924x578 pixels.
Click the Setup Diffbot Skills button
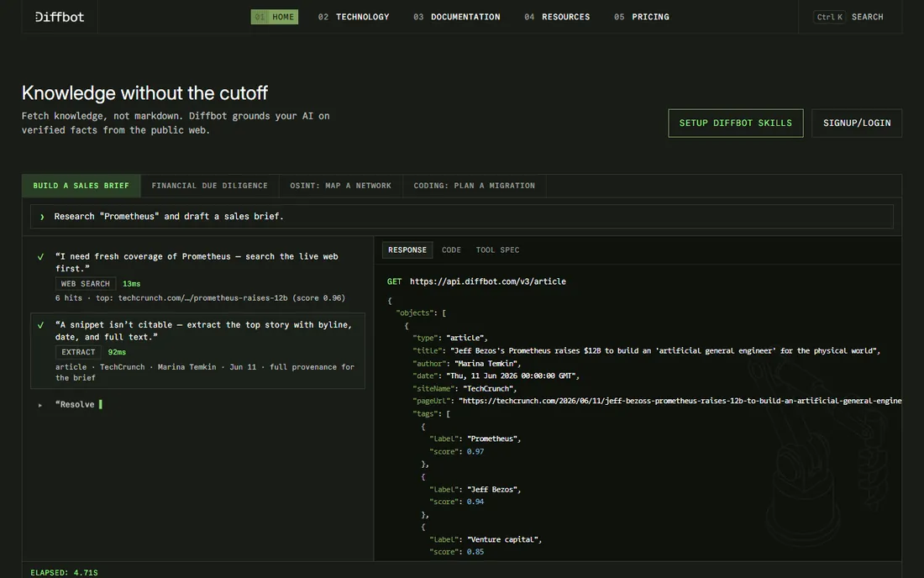pos(736,123)
